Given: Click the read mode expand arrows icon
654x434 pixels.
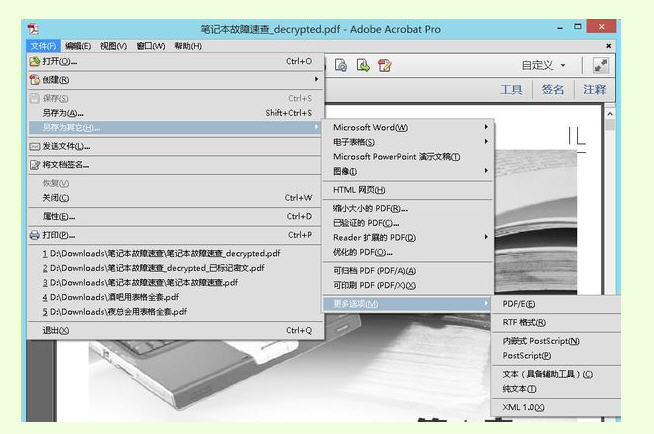Looking at the screenshot, I should 601,65.
